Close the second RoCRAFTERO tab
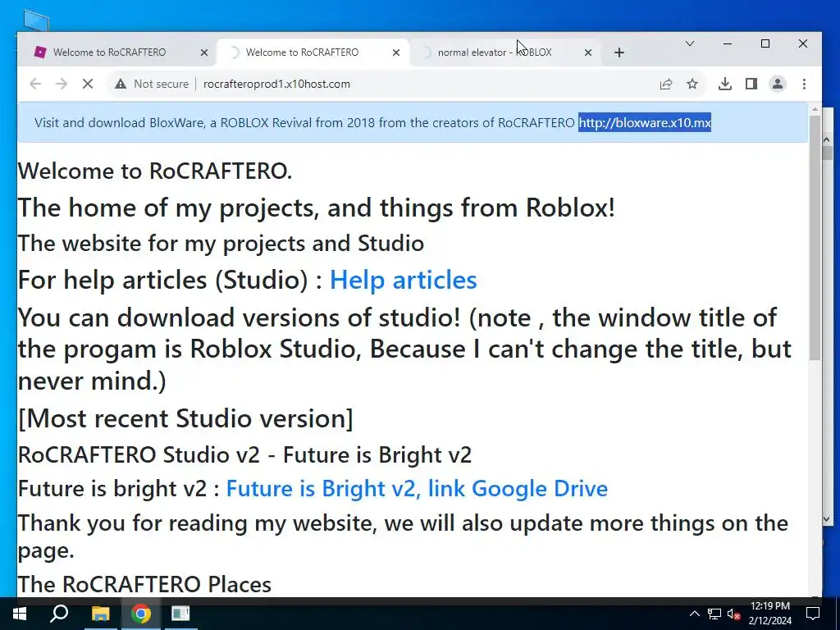The height and width of the screenshot is (630, 840). coord(396,52)
